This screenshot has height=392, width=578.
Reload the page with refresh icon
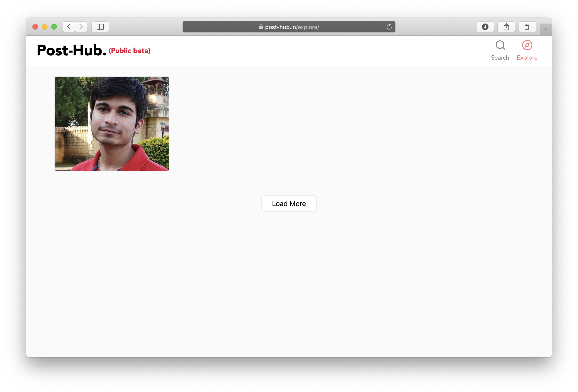coord(389,27)
